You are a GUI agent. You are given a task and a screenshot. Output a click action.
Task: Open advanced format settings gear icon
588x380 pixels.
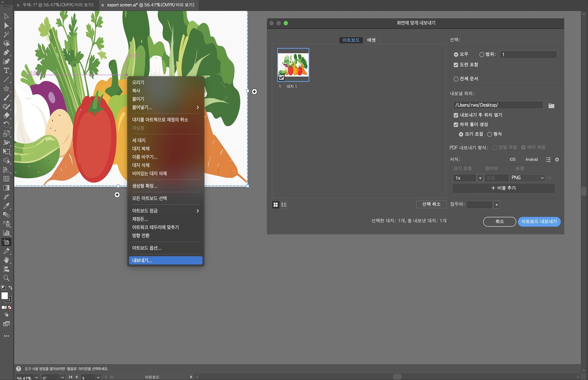557,160
